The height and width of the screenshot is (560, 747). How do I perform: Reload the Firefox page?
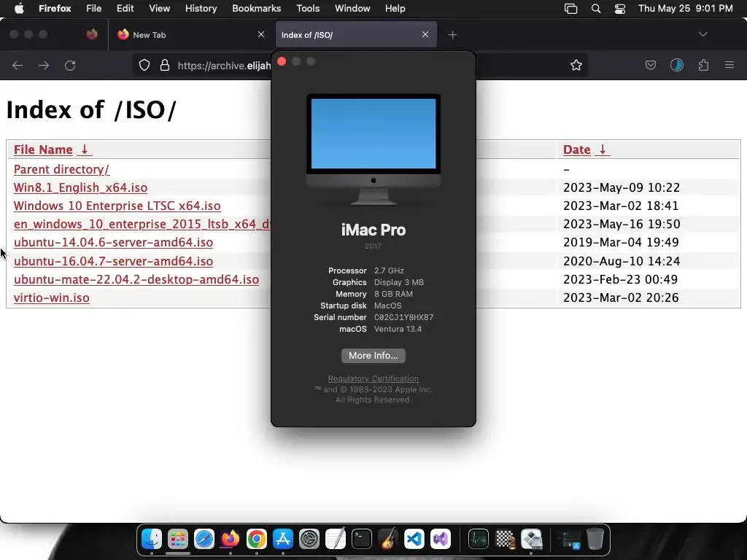70,65
